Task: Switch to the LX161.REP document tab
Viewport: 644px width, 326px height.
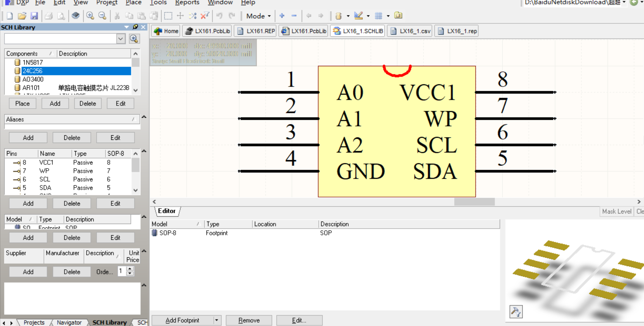Action: [x=256, y=31]
